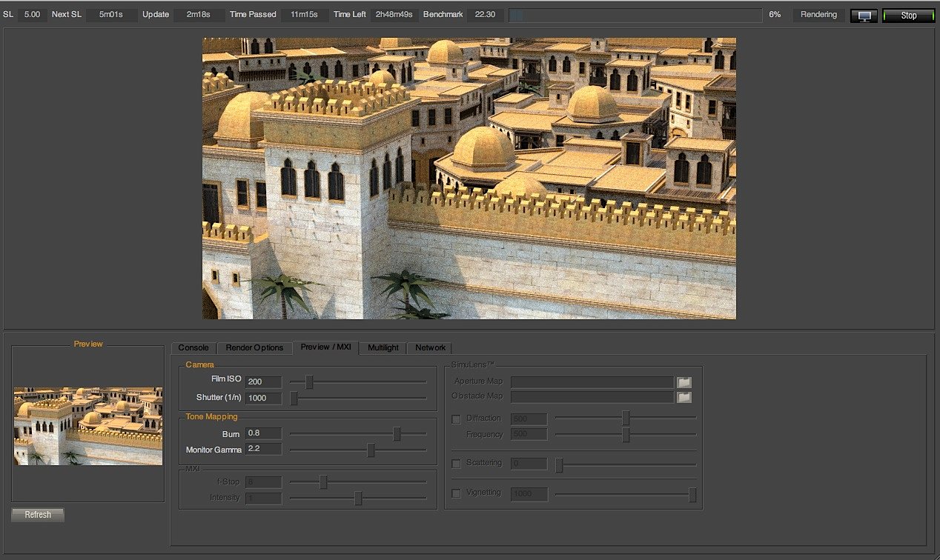Image resolution: width=940 pixels, height=560 pixels.
Task: Click the Monitor Gamma slider handle
Action: click(371, 450)
